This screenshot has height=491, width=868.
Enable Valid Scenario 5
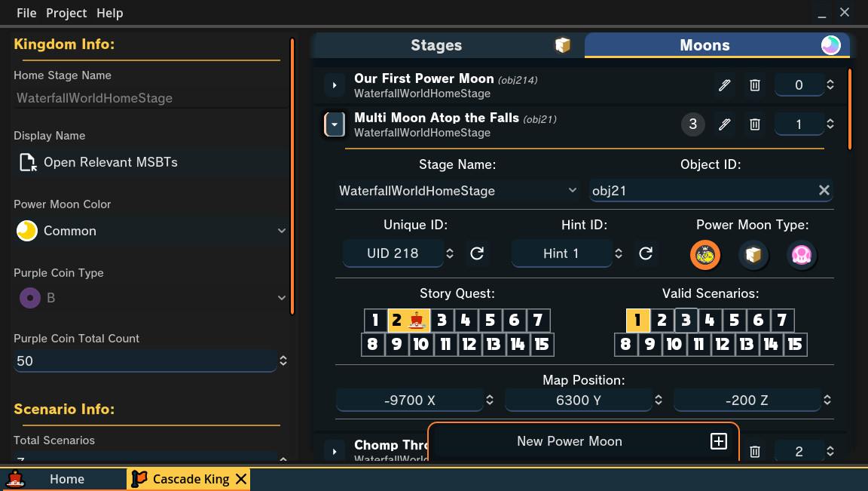pyautogui.click(x=734, y=320)
